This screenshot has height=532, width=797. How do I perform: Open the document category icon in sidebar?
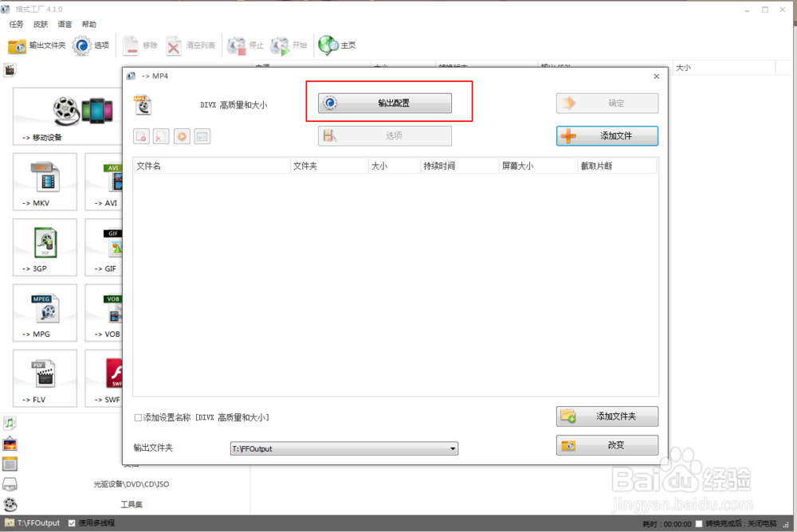10,464
